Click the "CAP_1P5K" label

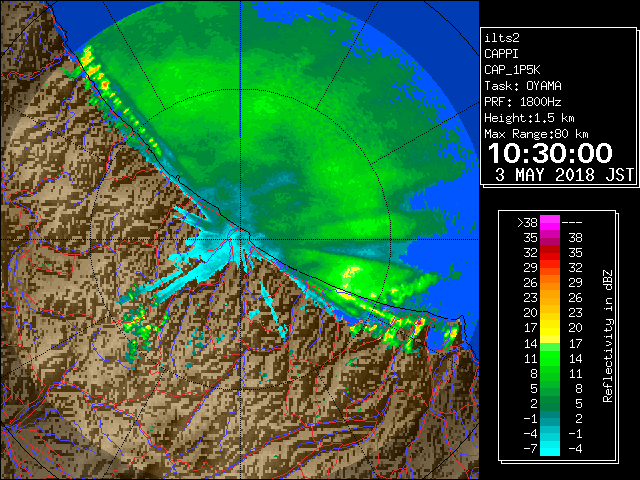click(512, 70)
